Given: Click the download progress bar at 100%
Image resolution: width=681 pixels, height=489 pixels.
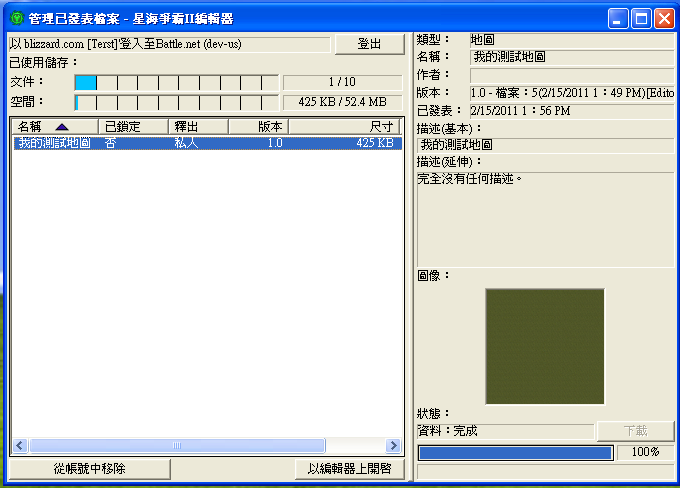Looking at the screenshot, I should click(516, 453).
